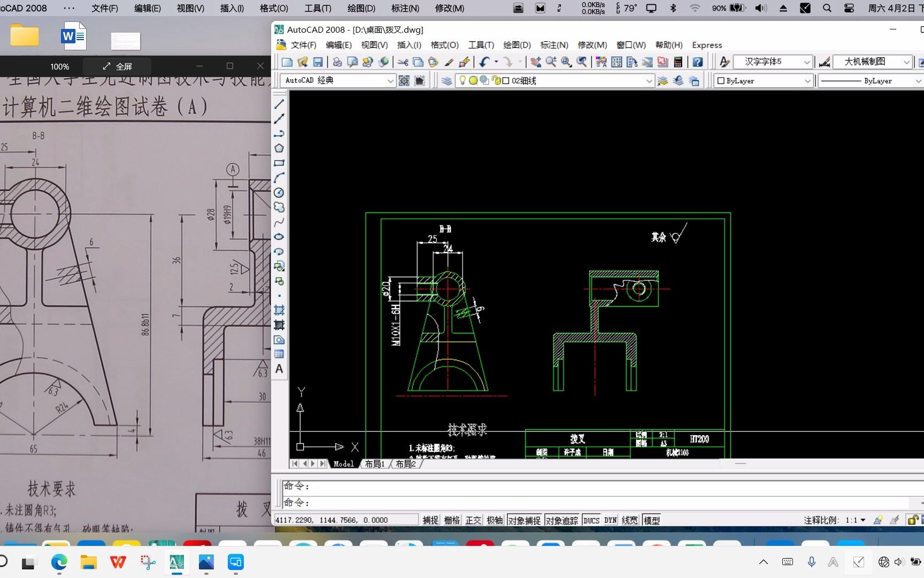
Task: Expand the 02细线 layer dropdown
Action: point(648,81)
